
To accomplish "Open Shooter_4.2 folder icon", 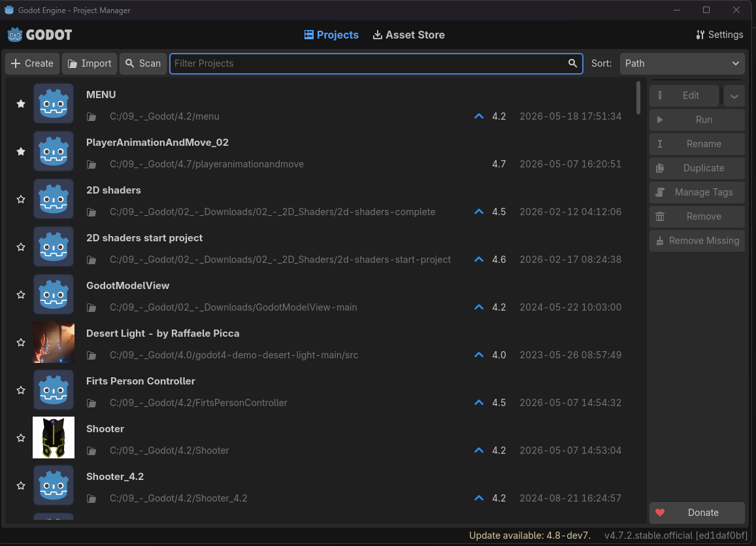I will 91,499.
